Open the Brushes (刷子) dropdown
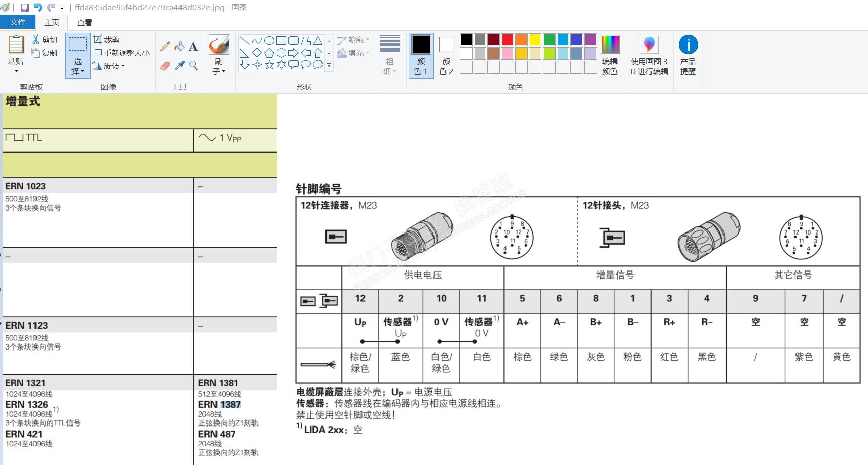 pyautogui.click(x=219, y=67)
